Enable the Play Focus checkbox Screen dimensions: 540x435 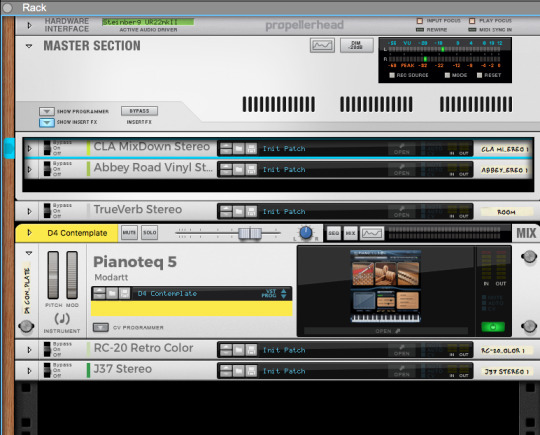[x=472, y=21]
